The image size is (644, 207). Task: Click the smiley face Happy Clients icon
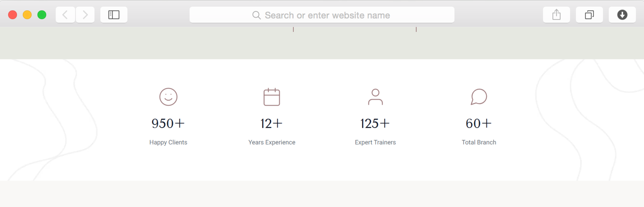coord(168,97)
